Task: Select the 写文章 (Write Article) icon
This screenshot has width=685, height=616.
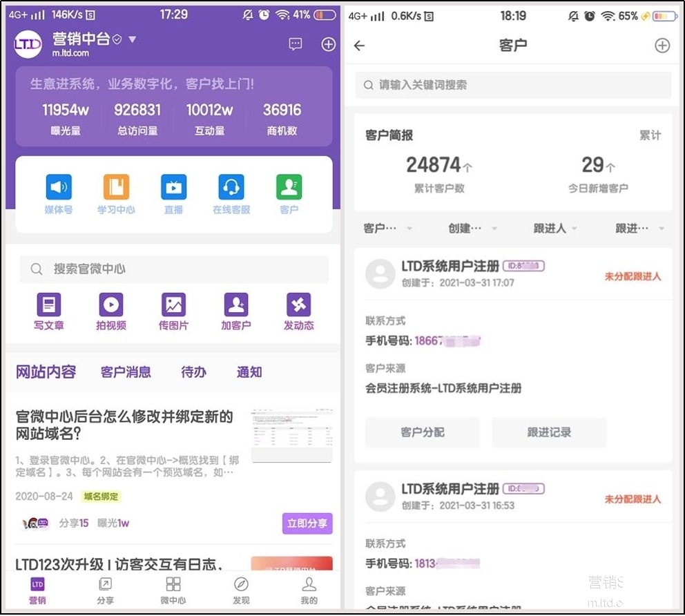Action: 48,306
